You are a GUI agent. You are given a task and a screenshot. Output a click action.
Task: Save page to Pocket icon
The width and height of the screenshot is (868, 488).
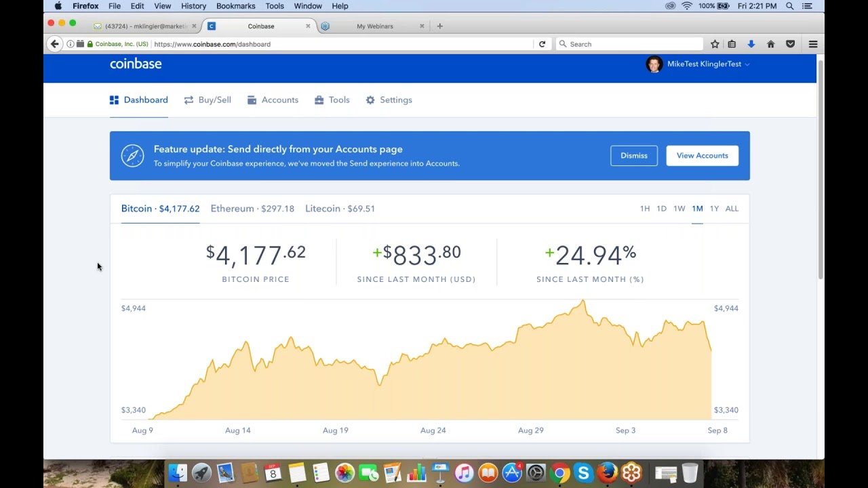coord(790,44)
